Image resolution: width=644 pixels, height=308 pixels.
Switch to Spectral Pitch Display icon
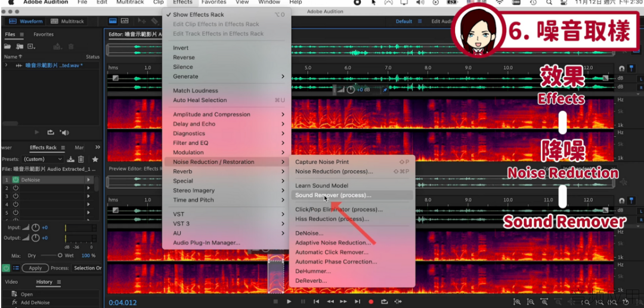coord(125,21)
